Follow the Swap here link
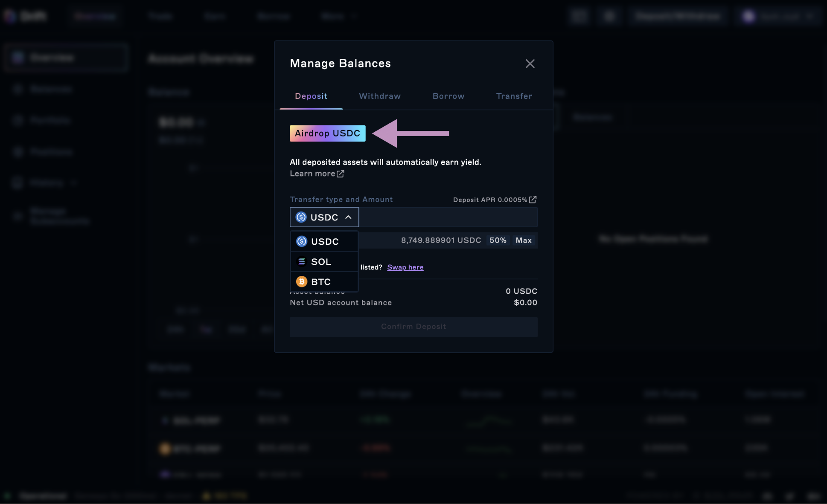 (x=405, y=267)
